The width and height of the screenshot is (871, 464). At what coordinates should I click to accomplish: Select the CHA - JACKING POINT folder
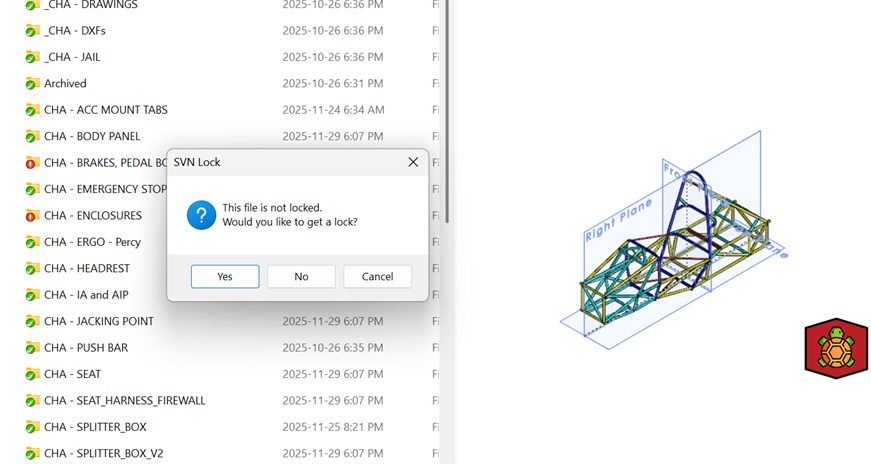pyautogui.click(x=98, y=322)
